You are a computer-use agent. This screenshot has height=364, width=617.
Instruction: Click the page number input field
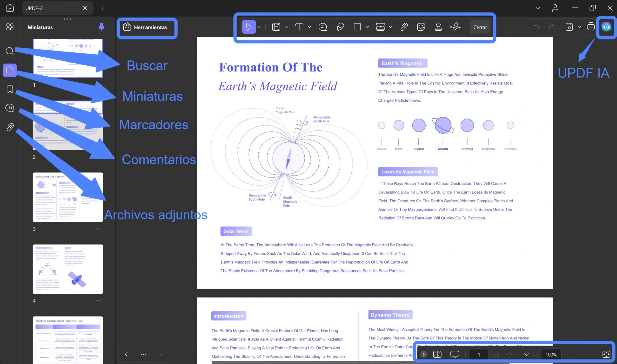point(479,354)
